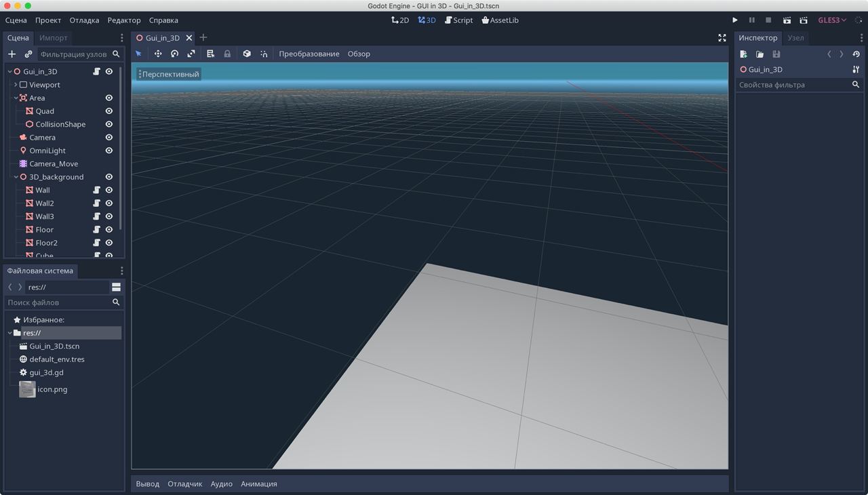The width and height of the screenshot is (868, 495).
Task: Click the list-select objects toolbar icon
Action: point(210,54)
